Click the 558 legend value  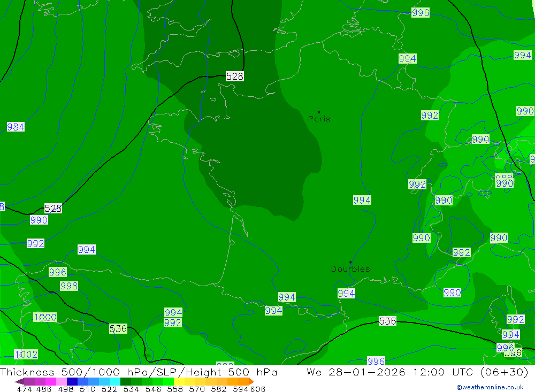pos(175,389)
